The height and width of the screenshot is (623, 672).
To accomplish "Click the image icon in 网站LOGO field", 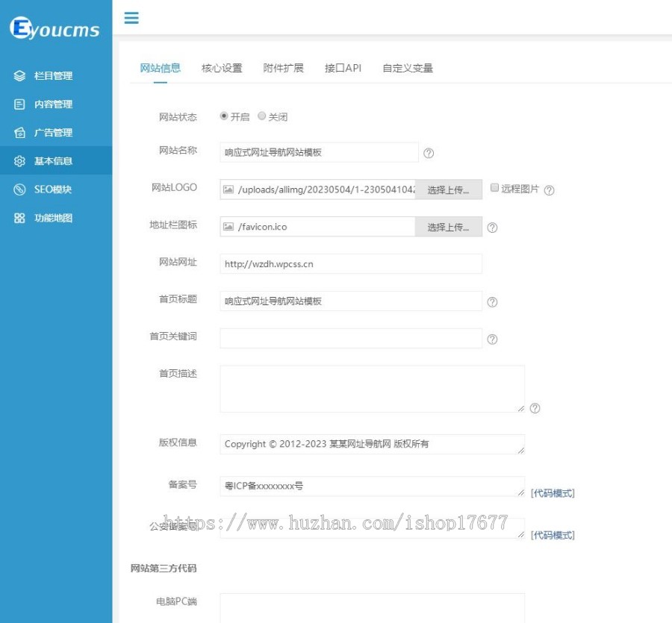I will pyautogui.click(x=228, y=190).
